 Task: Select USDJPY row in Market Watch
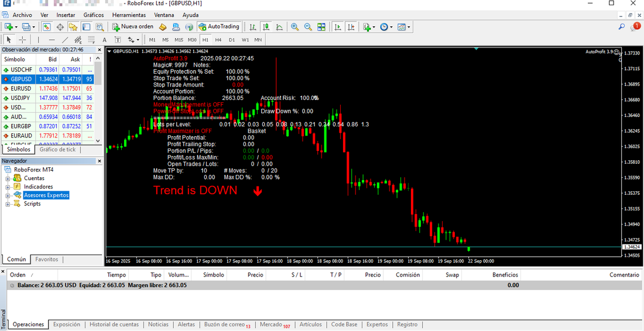[x=47, y=98]
